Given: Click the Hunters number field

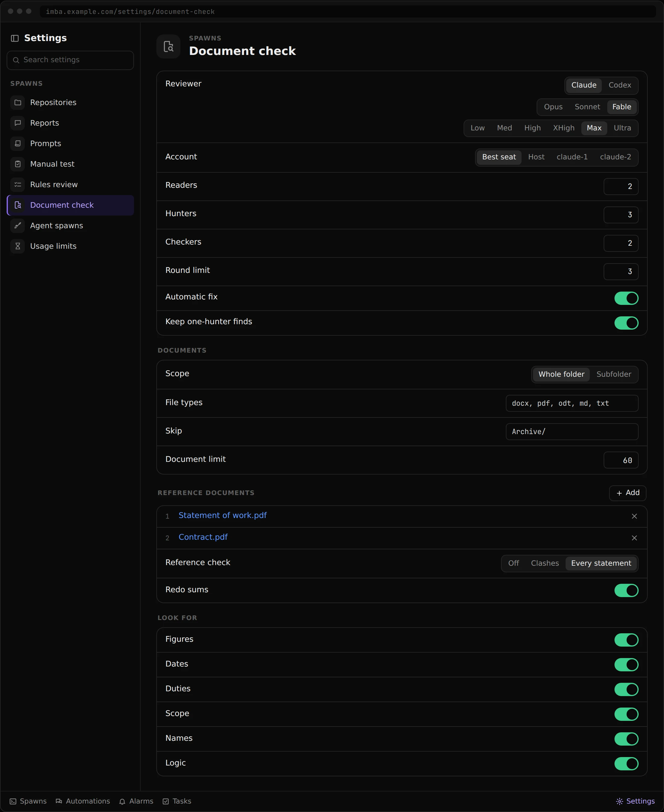Looking at the screenshot, I should point(621,215).
